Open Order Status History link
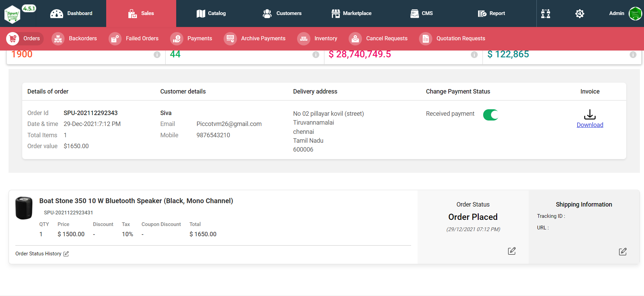The image size is (644, 296). [38, 254]
